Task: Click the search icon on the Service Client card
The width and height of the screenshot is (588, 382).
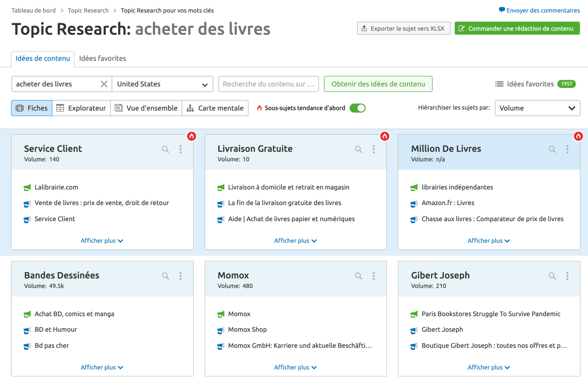Action: click(165, 149)
